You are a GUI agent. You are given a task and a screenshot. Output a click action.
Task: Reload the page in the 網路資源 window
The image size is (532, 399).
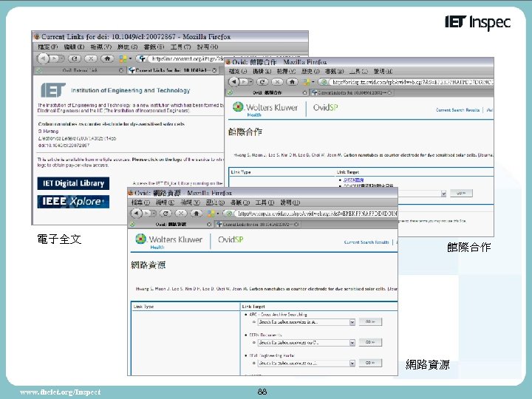166,214
